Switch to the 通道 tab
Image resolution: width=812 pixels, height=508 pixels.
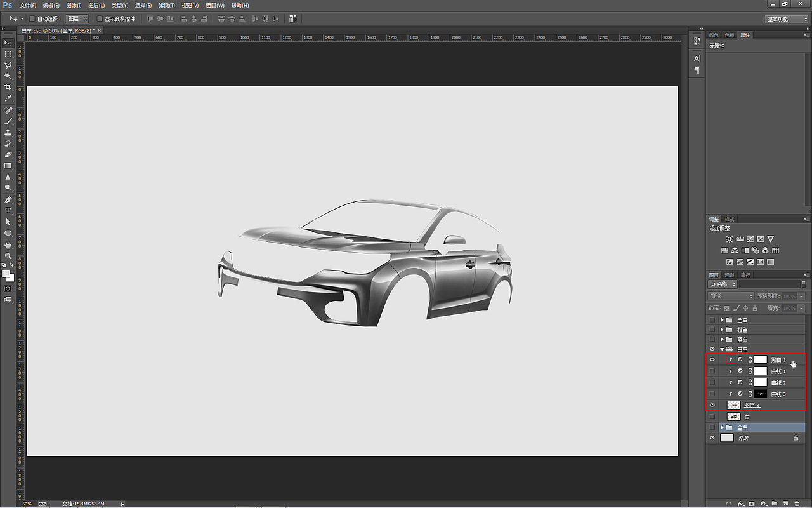[730, 275]
